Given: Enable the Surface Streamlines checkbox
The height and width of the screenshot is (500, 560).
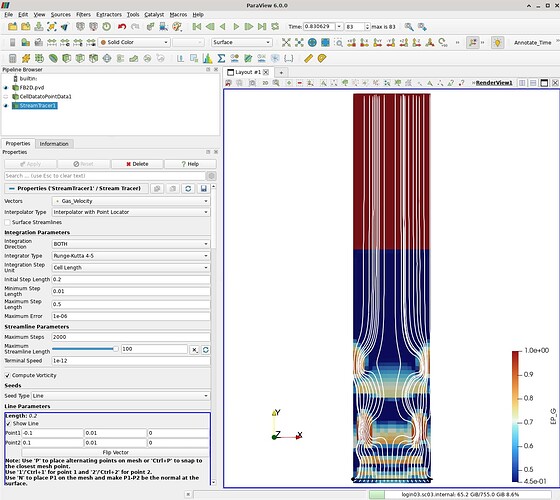Looking at the screenshot, I should [x=8, y=222].
